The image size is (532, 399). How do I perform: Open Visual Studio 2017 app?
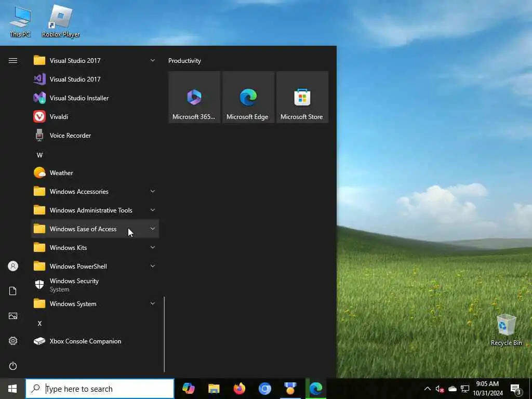(x=95, y=79)
